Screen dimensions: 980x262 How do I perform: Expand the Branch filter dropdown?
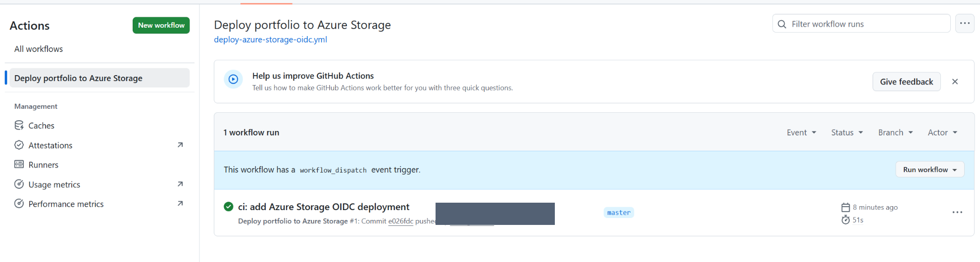click(x=895, y=132)
